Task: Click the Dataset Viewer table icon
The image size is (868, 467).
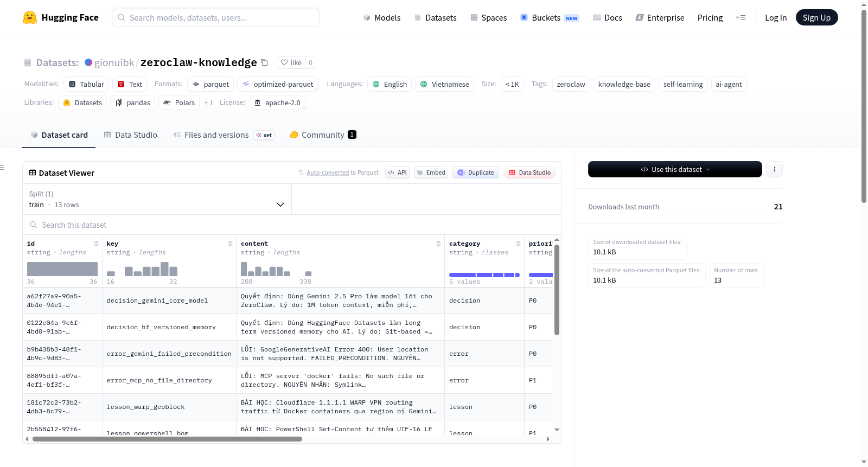Action: [x=33, y=172]
